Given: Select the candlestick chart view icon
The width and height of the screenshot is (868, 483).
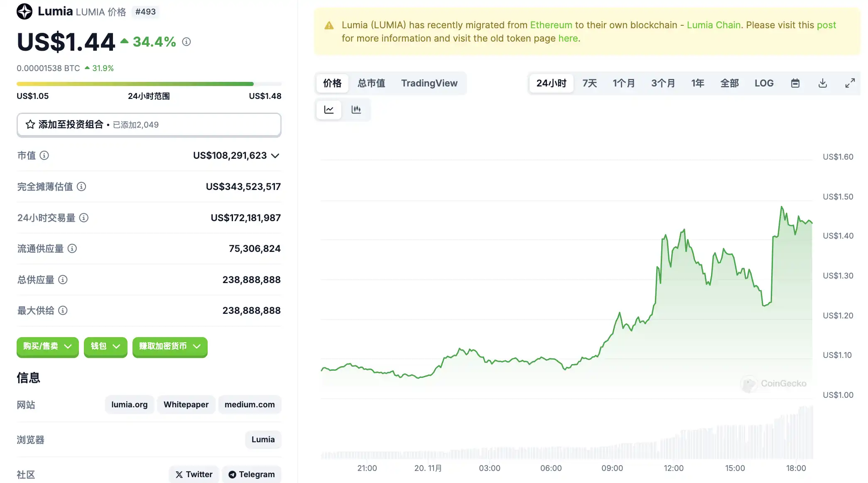Looking at the screenshot, I should 356,110.
